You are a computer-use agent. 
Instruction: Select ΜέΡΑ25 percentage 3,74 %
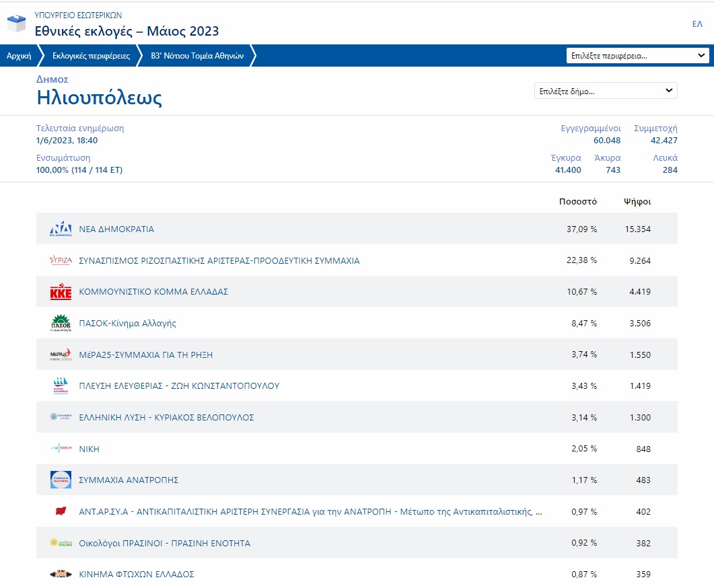coord(583,355)
